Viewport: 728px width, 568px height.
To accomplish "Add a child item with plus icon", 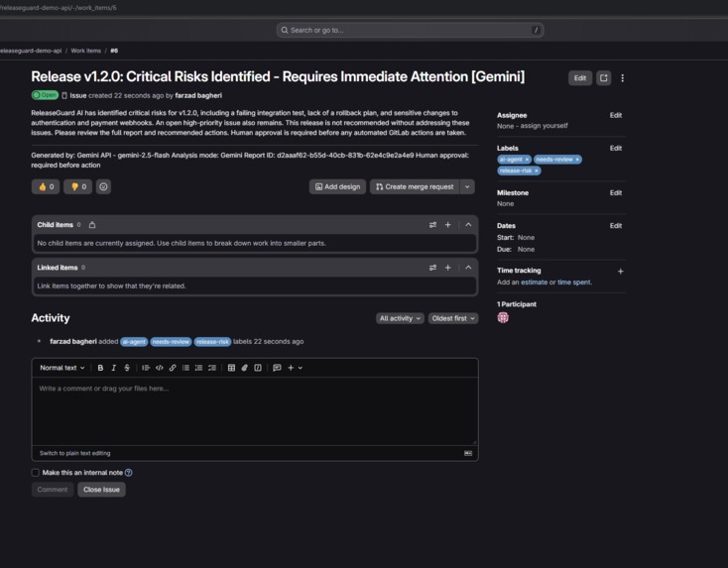I will click(448, 225).
